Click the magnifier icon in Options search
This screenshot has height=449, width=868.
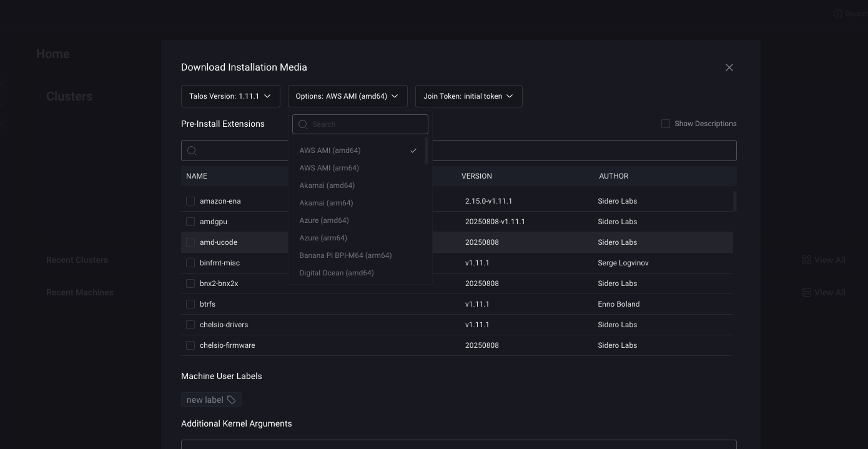point(303,124)
